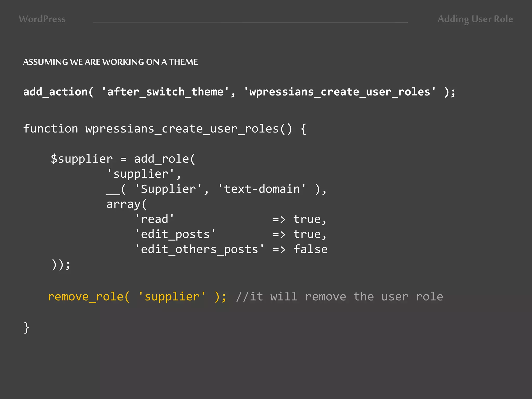
Task: Click the 'Adding User Role' slide title
Action: [475, 19]
